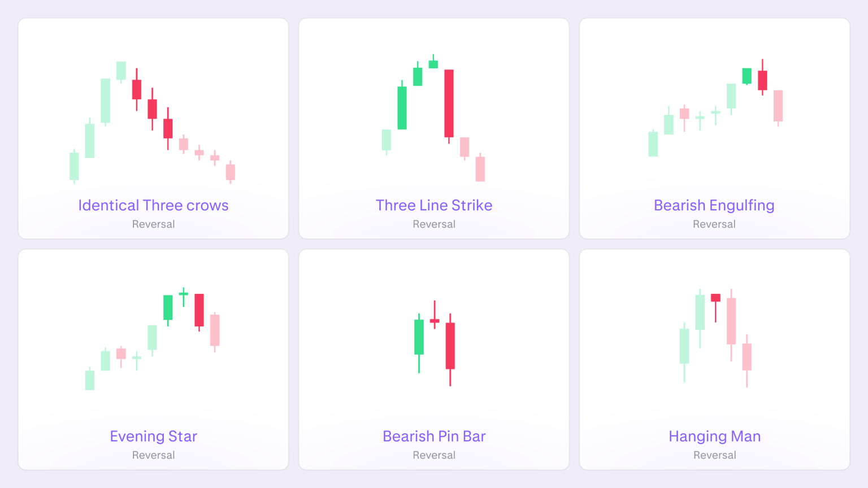
Task: Click the Reversal subtitle under Evening Star
Action: tap(153, 455)
